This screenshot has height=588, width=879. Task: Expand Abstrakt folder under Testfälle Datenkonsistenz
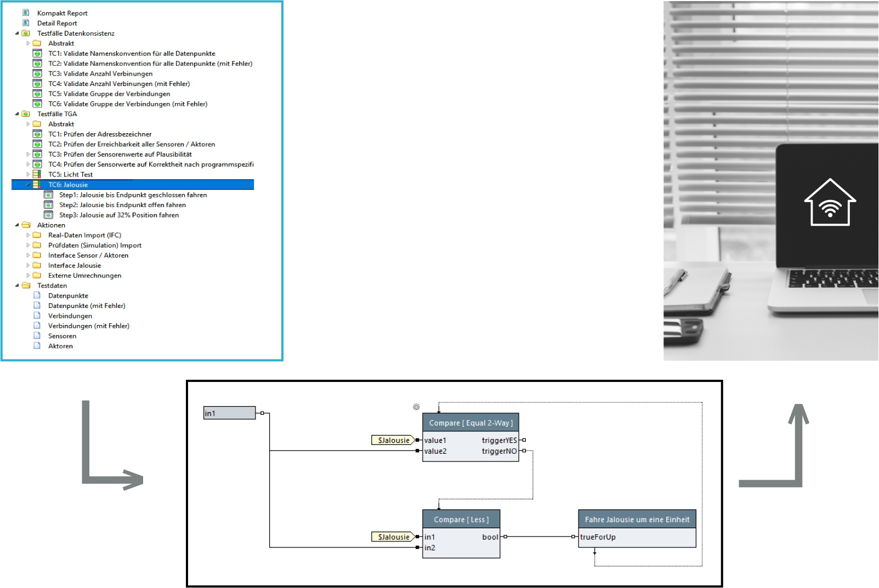pos(28,43)
